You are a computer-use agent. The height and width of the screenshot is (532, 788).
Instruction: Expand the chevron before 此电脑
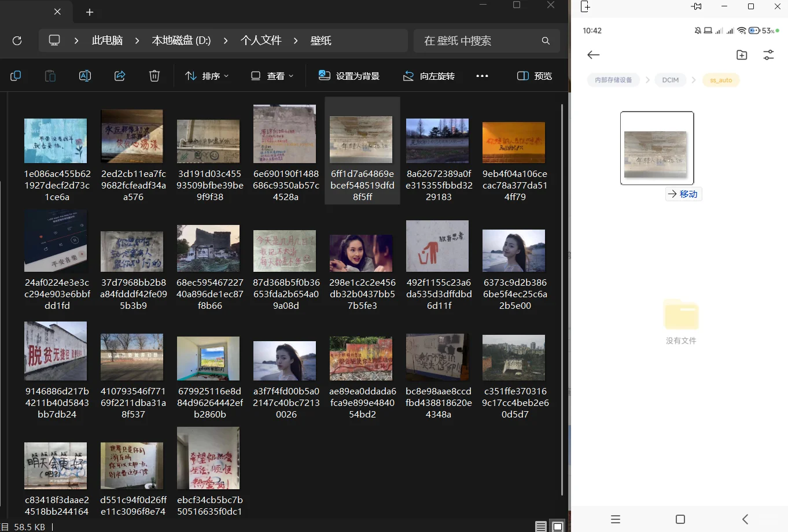tap(76, 40)
